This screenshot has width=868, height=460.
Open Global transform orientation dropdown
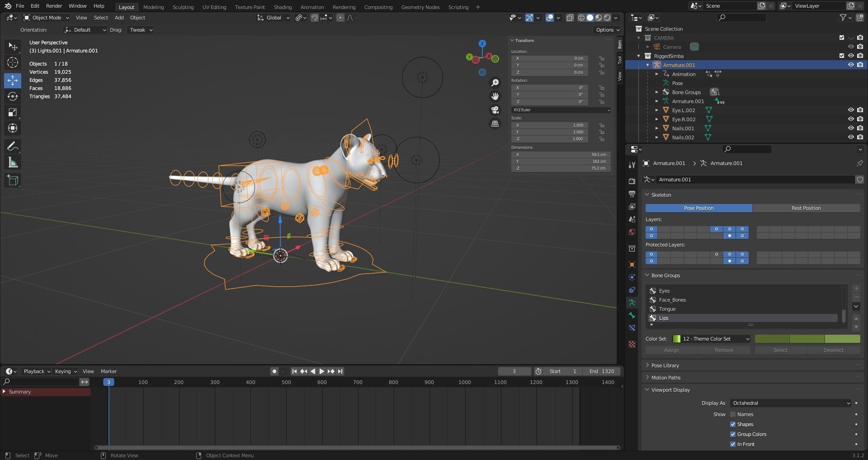(x=273, y=18)
